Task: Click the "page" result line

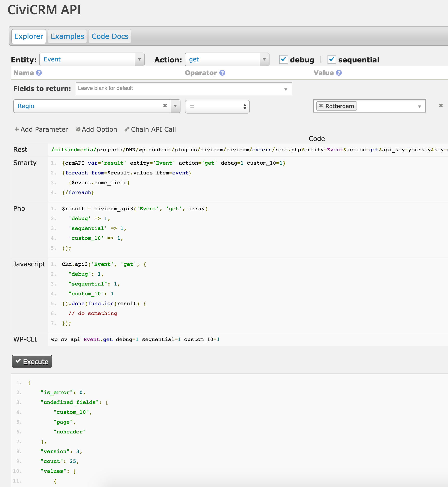Action: tap(65, 422)
